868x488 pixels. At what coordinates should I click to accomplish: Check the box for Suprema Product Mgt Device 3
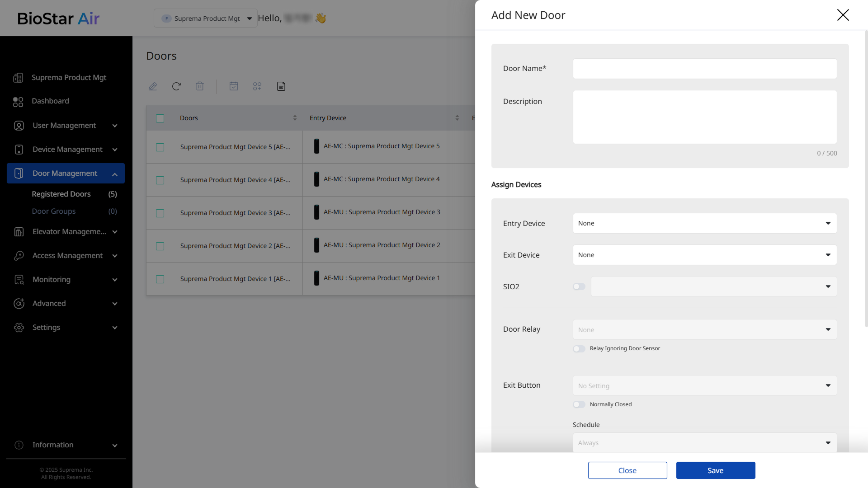click(x=160, y=213)
